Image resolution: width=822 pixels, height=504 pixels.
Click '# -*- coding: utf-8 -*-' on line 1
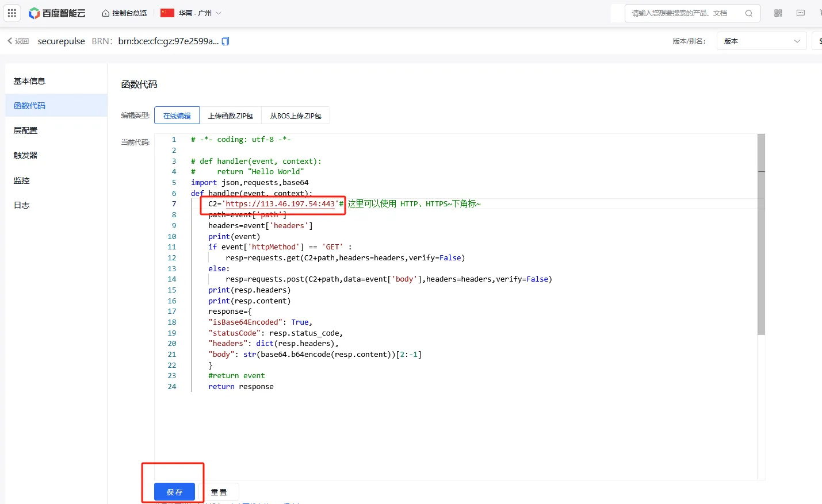(241, 140)
